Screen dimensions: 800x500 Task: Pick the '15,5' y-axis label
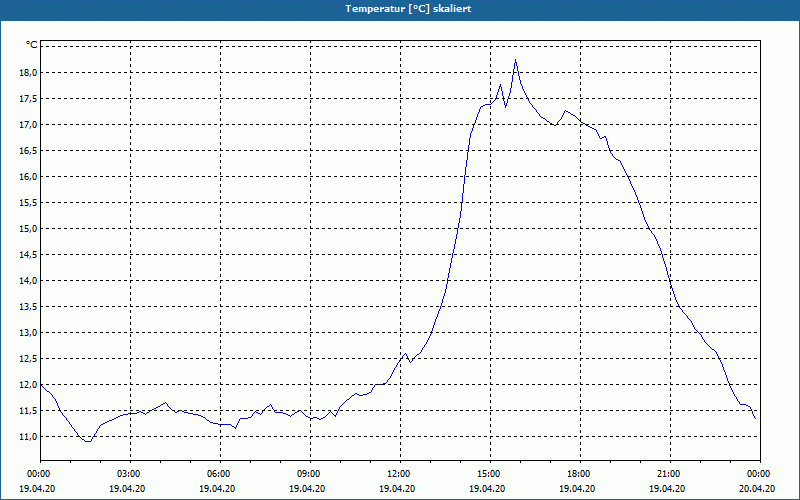pyautogui.click(x=29, y=203)
